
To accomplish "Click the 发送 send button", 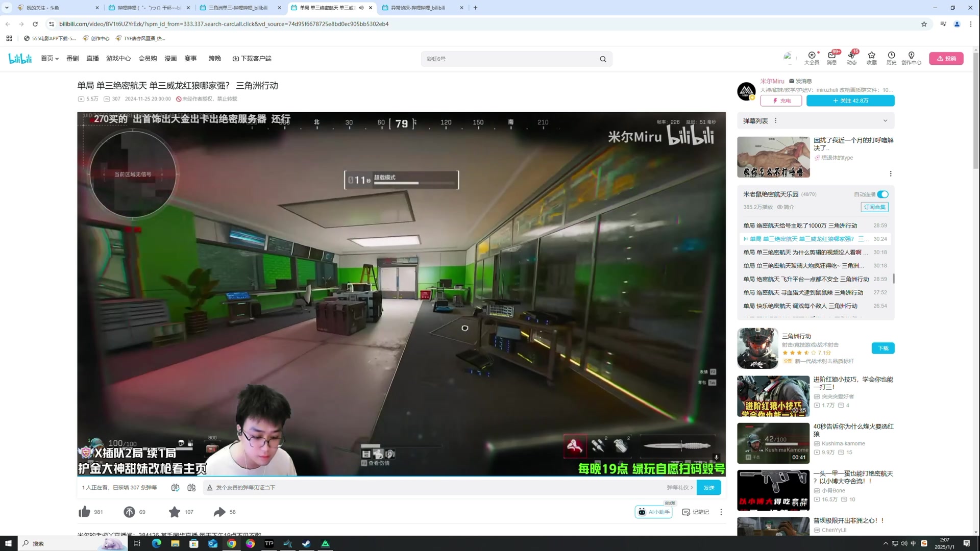I will click(708, 488).
